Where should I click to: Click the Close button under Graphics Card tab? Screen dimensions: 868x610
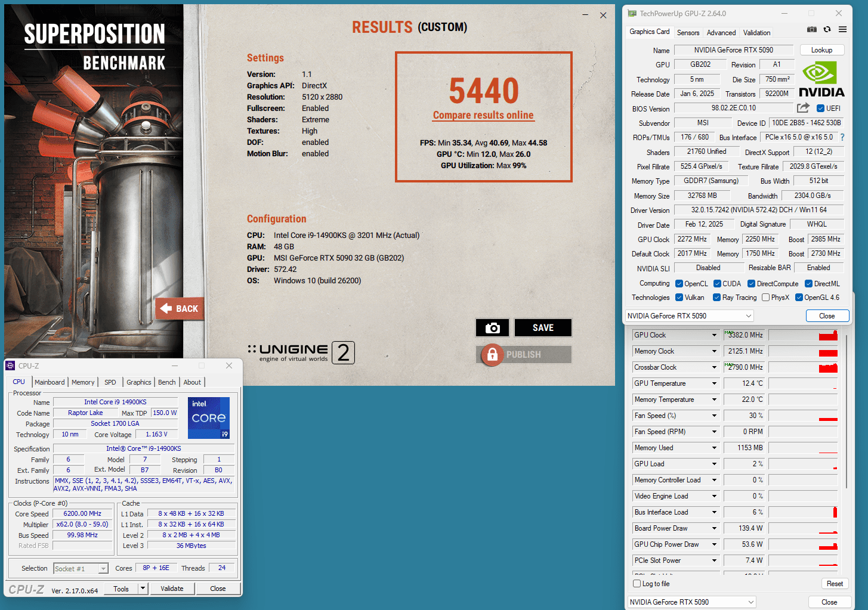click(827, 316)
